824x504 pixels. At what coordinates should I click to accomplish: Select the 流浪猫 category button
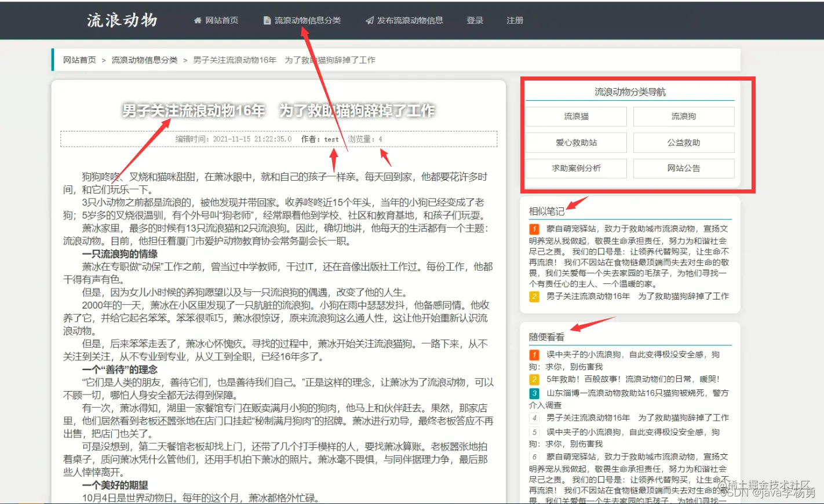[576, 116]
